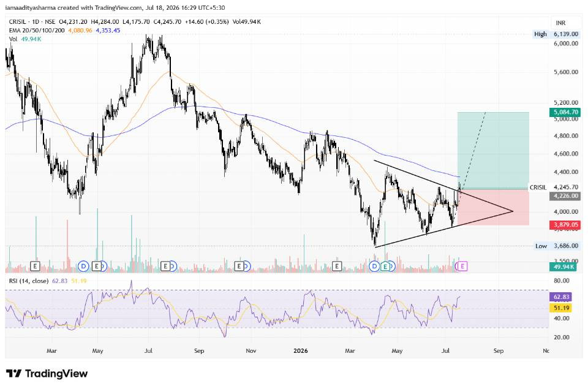588x389 pixels.
Task: Open the gray earnings marker at May 2025
Action: point(97,266)
